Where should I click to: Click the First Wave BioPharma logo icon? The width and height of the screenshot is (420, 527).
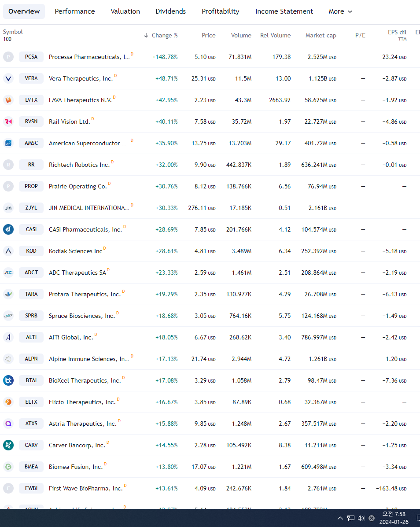[8, 488]
